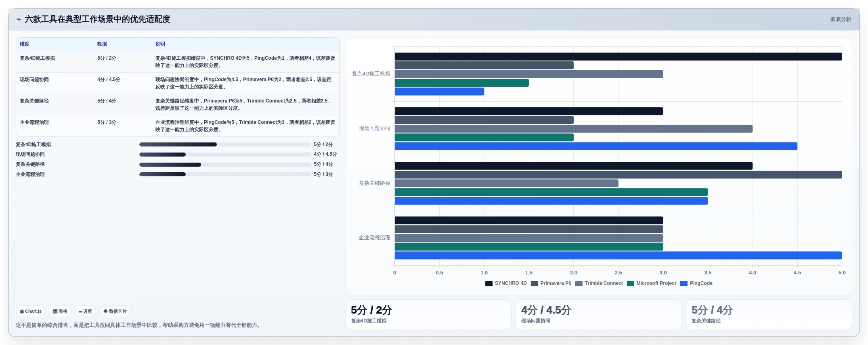The image size is (868, 345).
Task: Select the 进度 tag chip
Action: pos(85,311)
